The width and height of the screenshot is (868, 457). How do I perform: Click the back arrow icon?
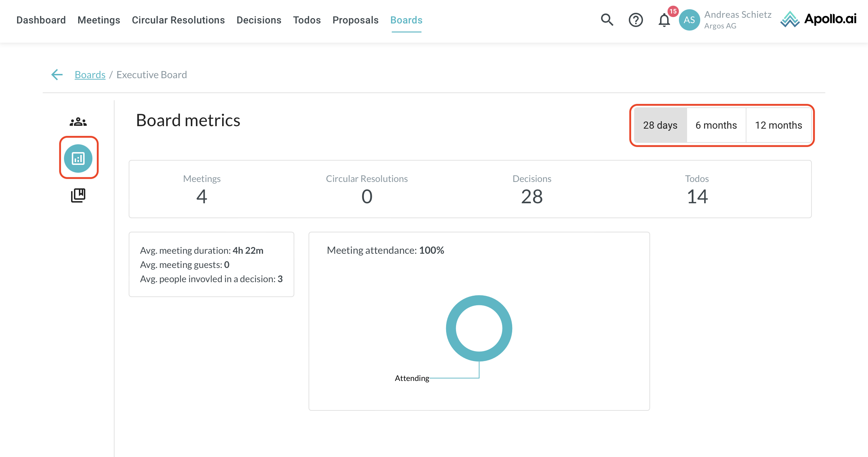pos(57,75)
